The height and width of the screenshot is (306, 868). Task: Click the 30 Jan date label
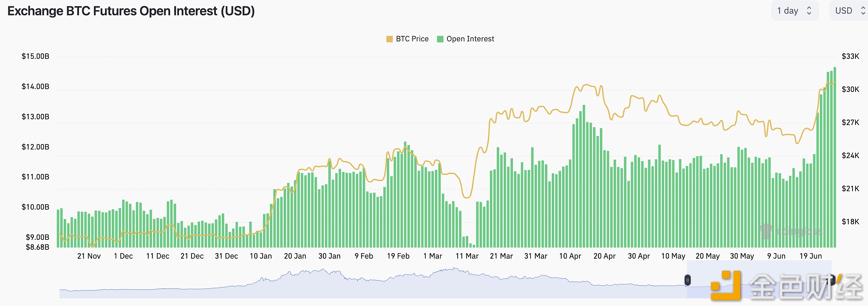pyautogui.click(x=330, y=256)
